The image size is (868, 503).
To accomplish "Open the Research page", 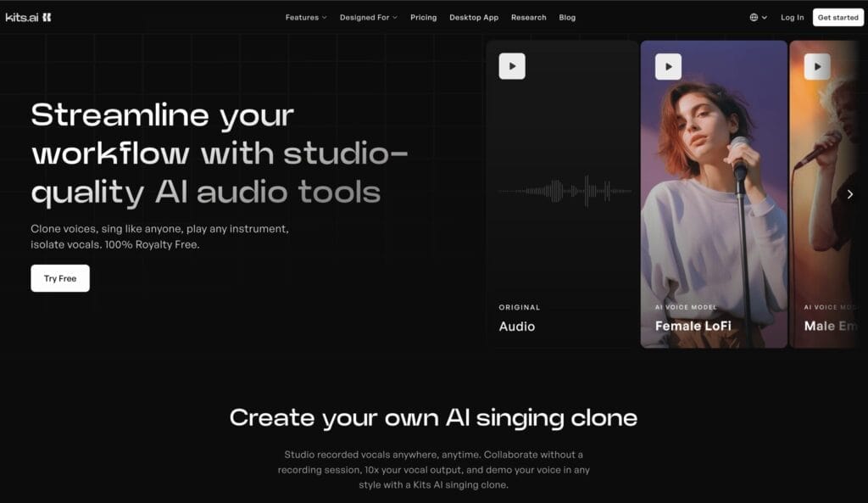I will point(529,17).
